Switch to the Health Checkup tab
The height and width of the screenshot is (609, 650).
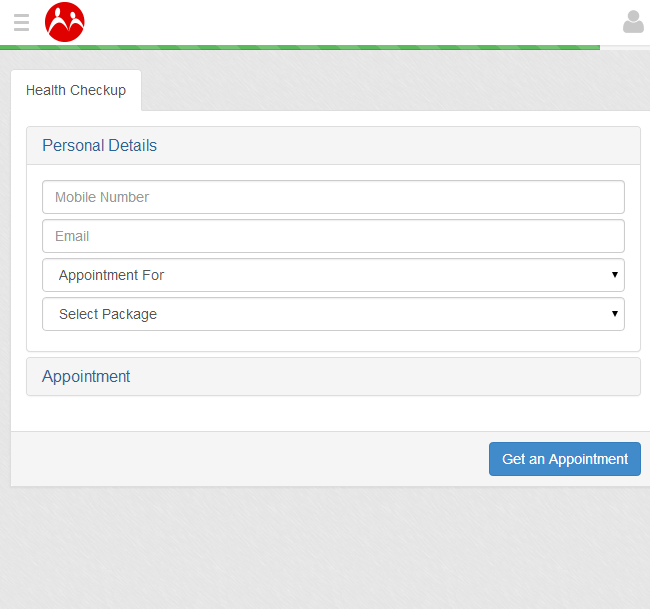[x=76, y=90]
